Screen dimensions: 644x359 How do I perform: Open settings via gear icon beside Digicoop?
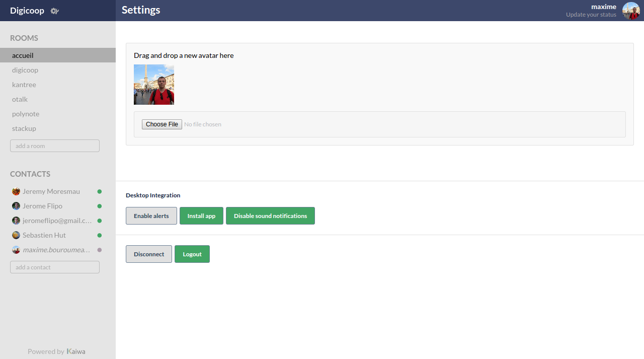(x=55, y=11)
